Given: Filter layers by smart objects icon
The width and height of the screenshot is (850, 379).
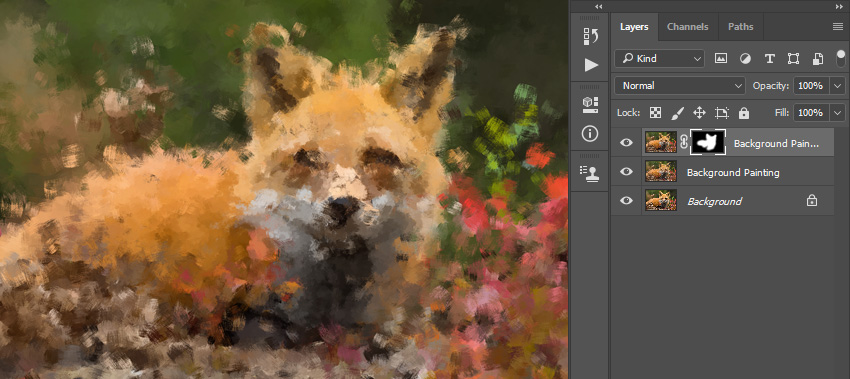Looking at the screenshot, I should click(x=818, y=59).
